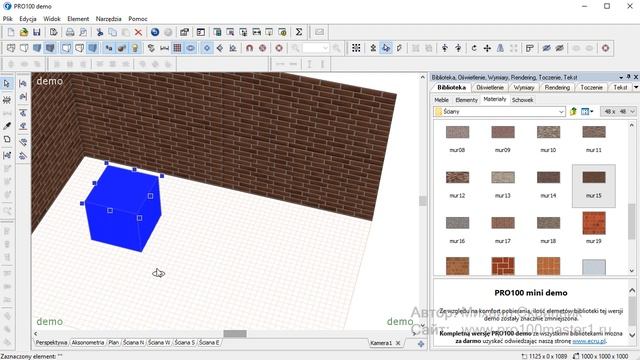Open the Plik menu

[x=7, y=19]
